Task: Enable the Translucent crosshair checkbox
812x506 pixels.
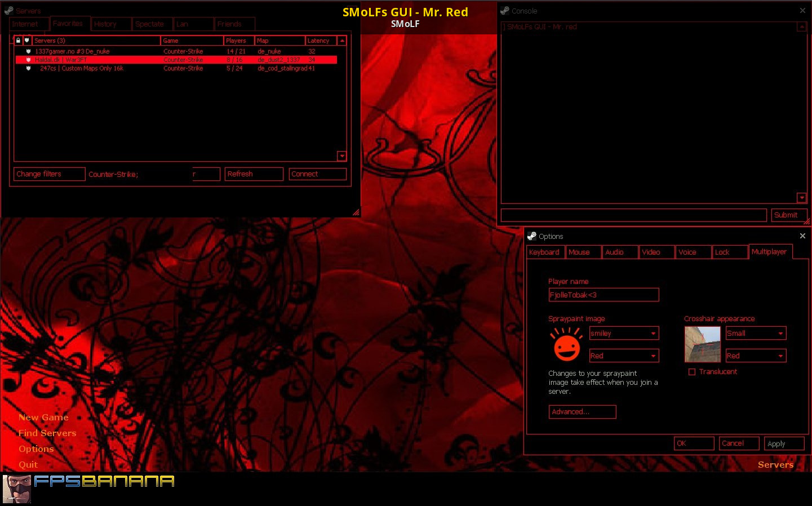Action: tap(692, 372)
